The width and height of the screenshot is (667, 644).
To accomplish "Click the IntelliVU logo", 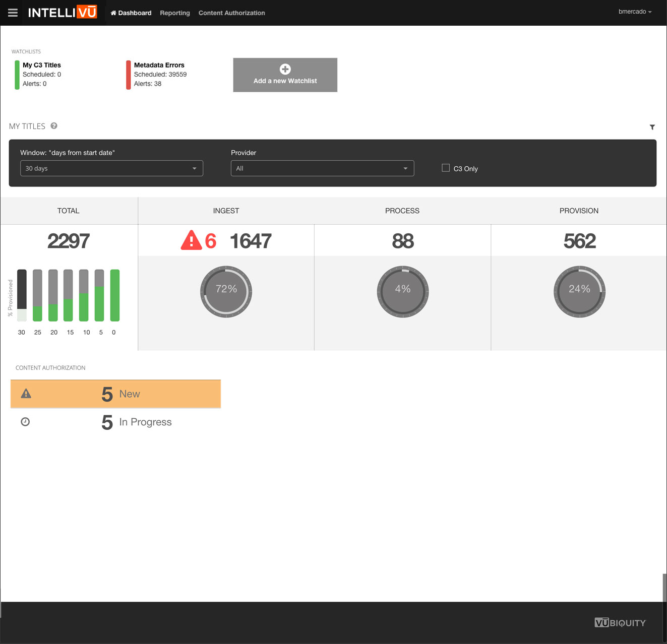I will pyautogui.click(x=63, y=13).
